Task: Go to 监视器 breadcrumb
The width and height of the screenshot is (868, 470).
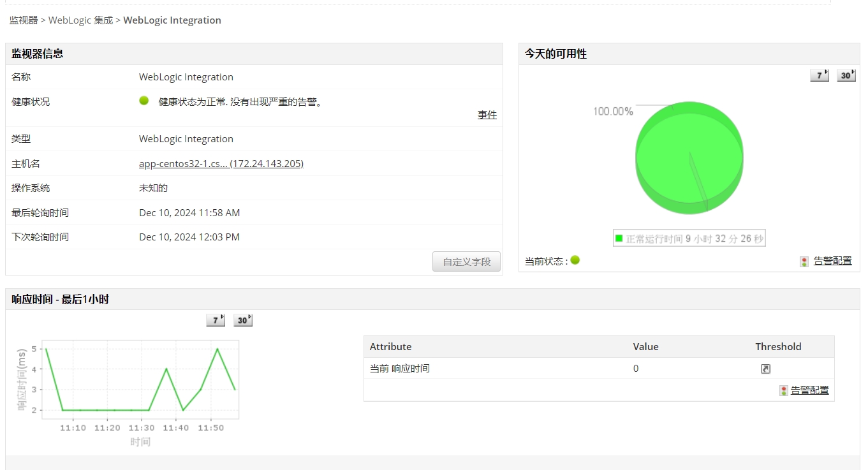Action: click(x=24, y=20)
